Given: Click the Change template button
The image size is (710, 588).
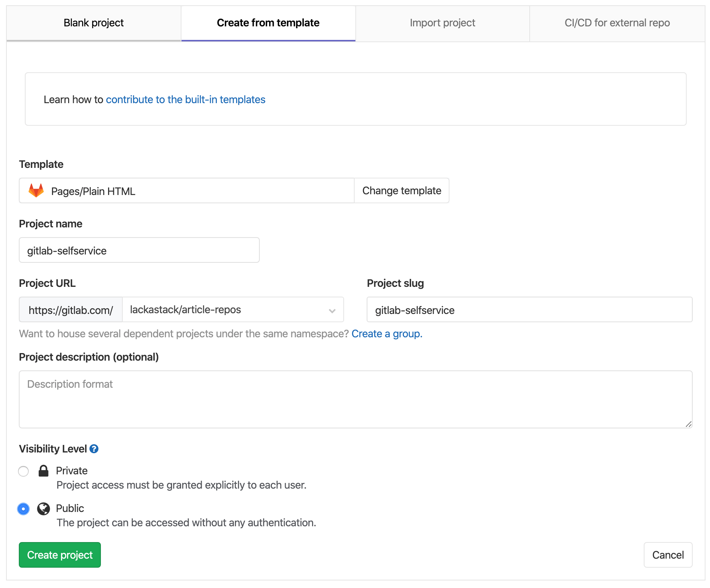Looking at the screenshot, I should pos(402,190).
